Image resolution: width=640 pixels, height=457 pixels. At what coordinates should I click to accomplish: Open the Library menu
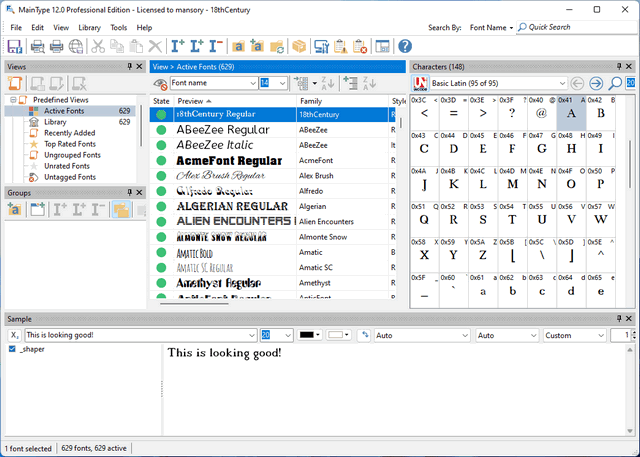click(89, 27)
